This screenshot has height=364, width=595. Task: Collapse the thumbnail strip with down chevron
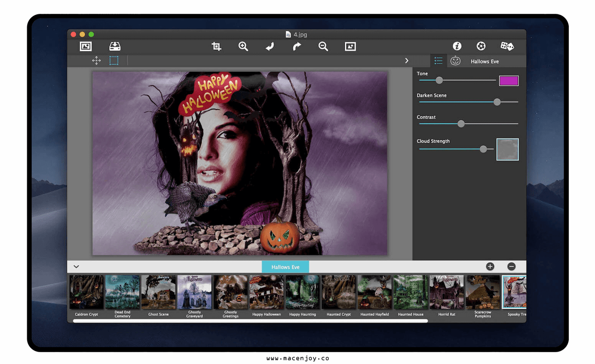(x=76, y=266)
